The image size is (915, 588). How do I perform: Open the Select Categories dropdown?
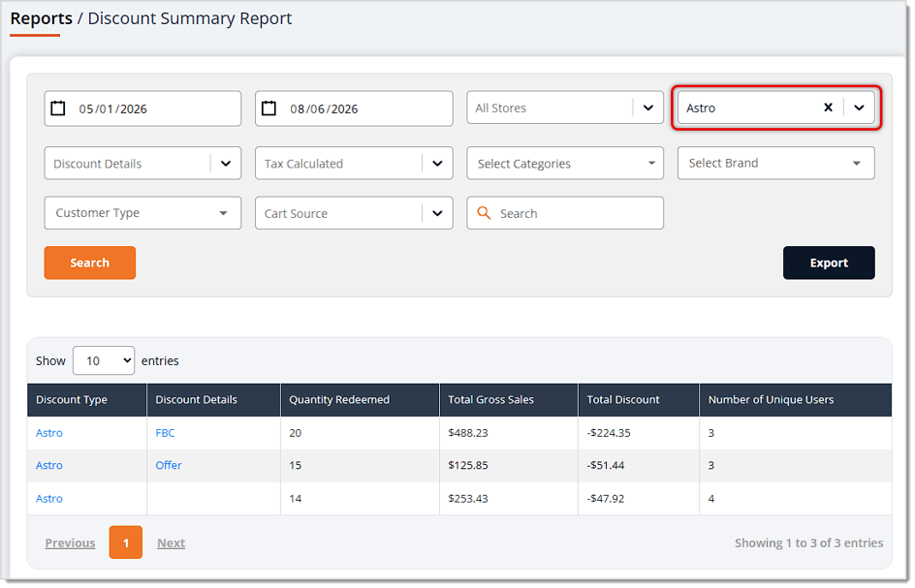565,164
